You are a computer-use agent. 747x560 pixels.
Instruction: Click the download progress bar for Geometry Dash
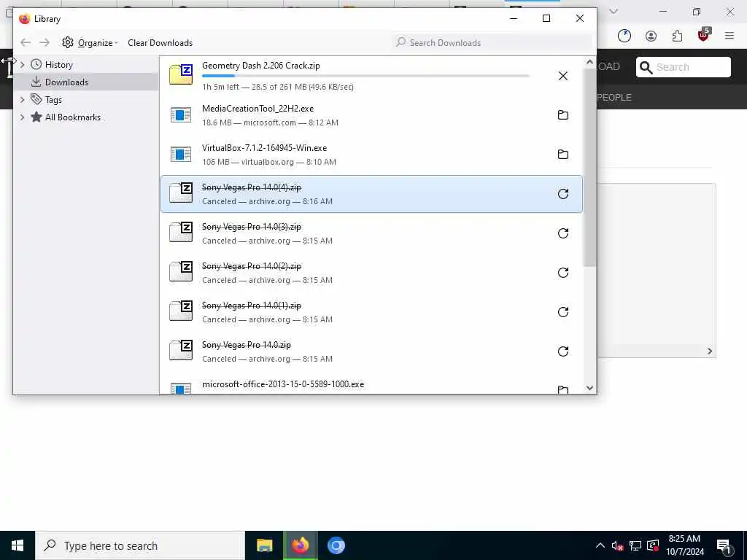pos(365,76)
